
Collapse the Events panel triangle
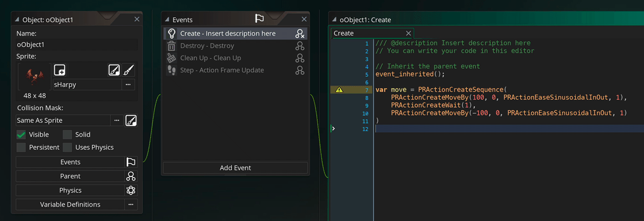tap(167, 20)
